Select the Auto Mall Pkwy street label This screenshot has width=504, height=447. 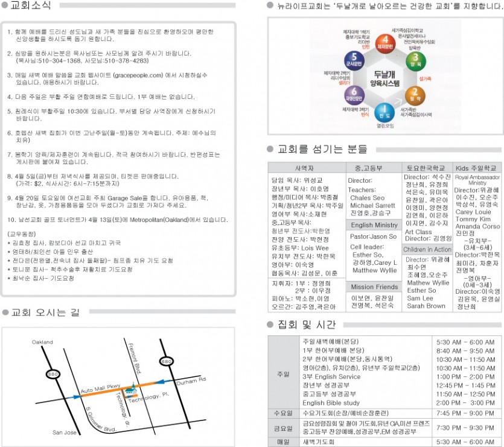pos(100,388)
